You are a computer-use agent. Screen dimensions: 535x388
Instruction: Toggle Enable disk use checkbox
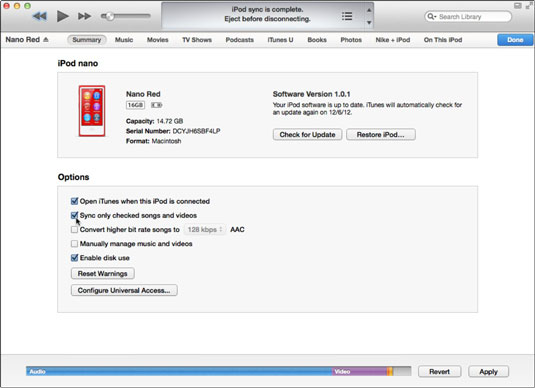(x=74, y=258)
